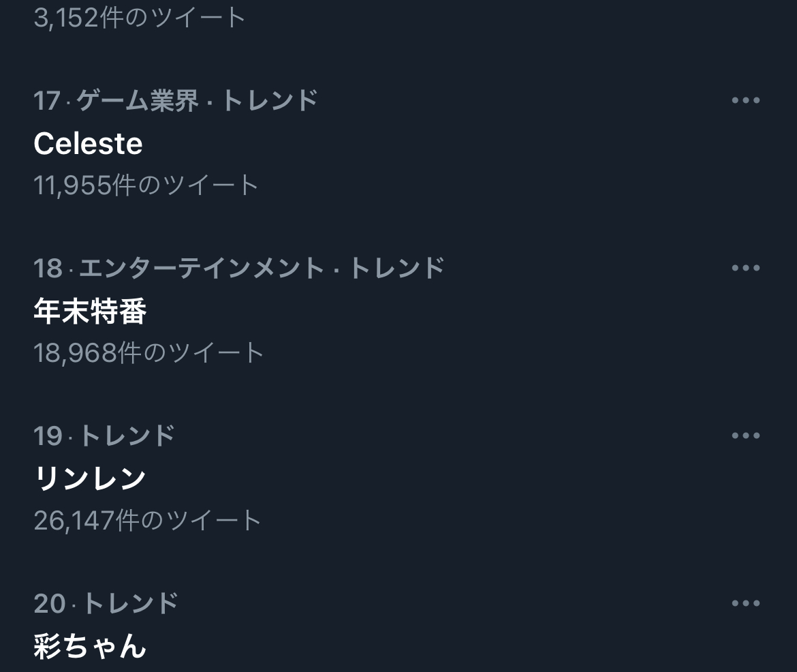Viewport: 797px width, 672px height.
Task: Open more options for Celeste trend
Action: 745,100
